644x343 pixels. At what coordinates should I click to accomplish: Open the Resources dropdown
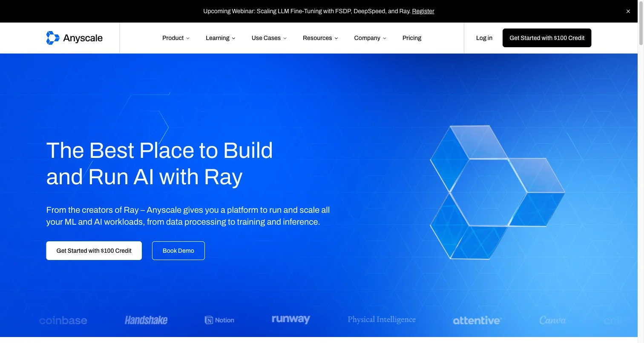point(320,37)
